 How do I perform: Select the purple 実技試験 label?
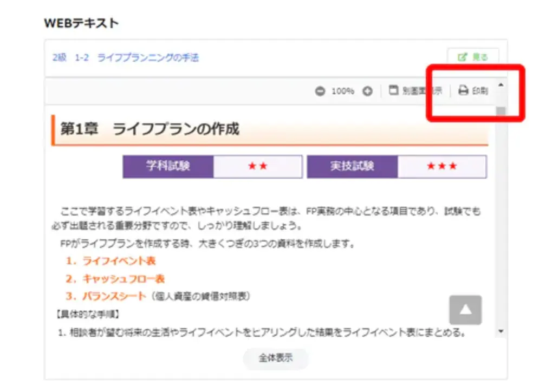(x=352, y=167)
